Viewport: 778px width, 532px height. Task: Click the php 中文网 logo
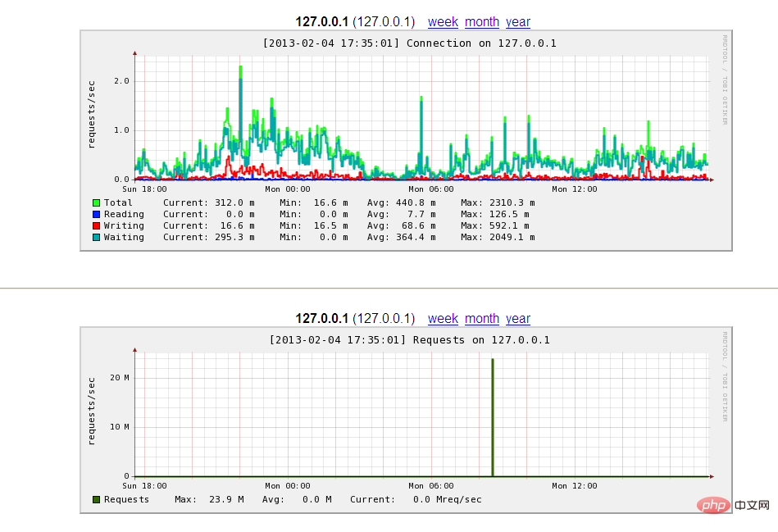coord(734,505)
